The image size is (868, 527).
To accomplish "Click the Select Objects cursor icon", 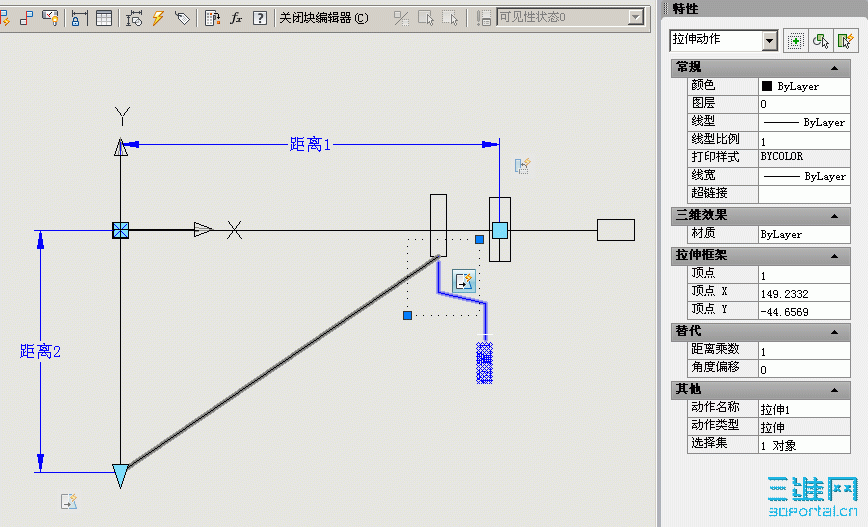I will [x=820, y=41].
